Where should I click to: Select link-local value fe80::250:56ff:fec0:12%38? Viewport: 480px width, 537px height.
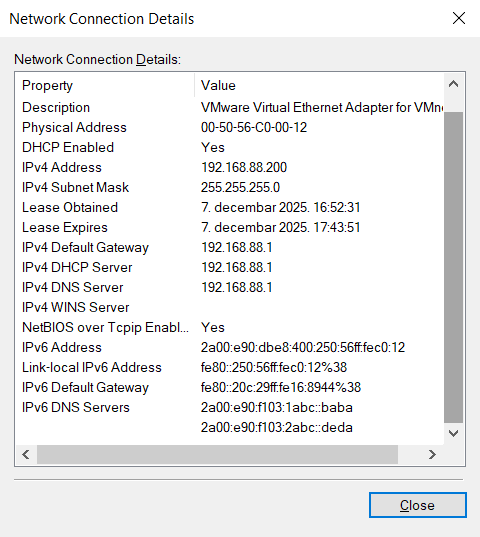tap(274, 367)
